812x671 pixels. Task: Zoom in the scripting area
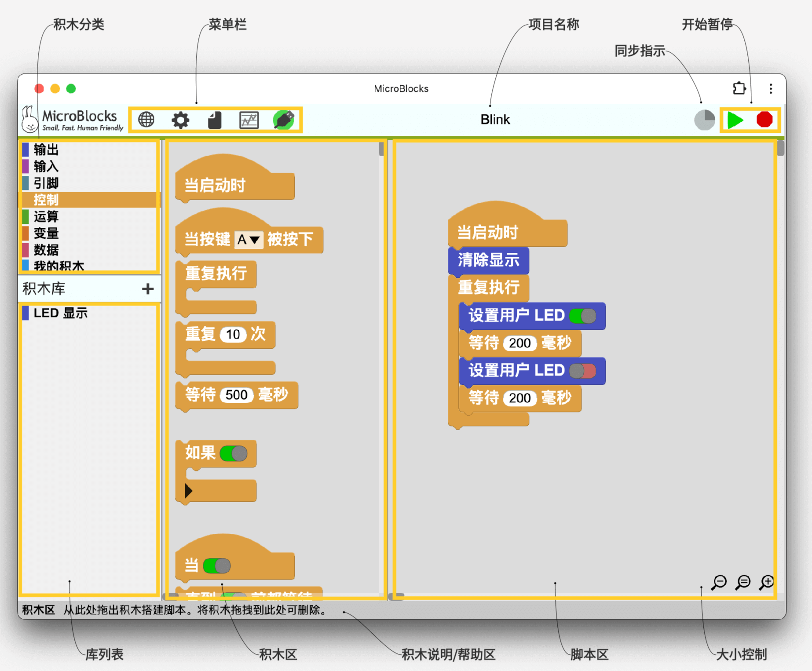[x=767, y=582]
